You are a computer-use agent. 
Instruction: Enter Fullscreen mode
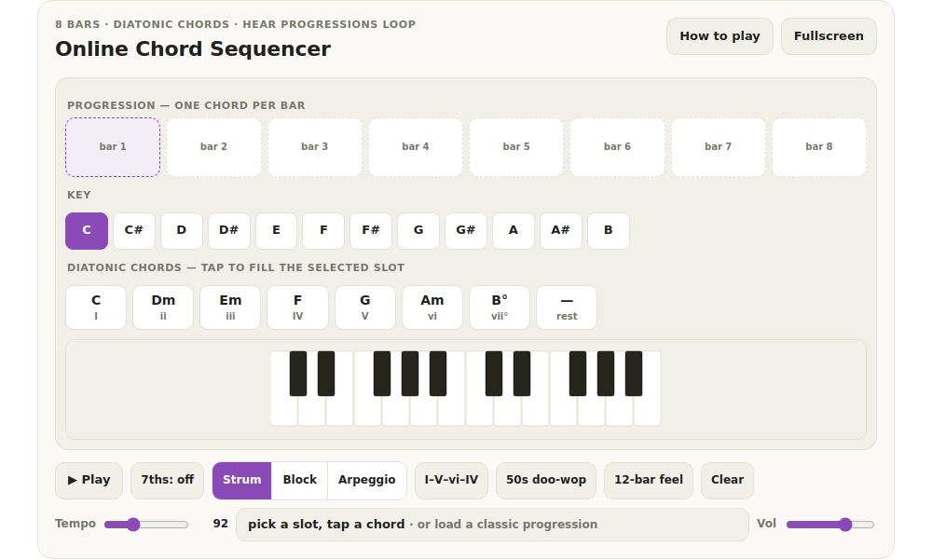(829, 36)
